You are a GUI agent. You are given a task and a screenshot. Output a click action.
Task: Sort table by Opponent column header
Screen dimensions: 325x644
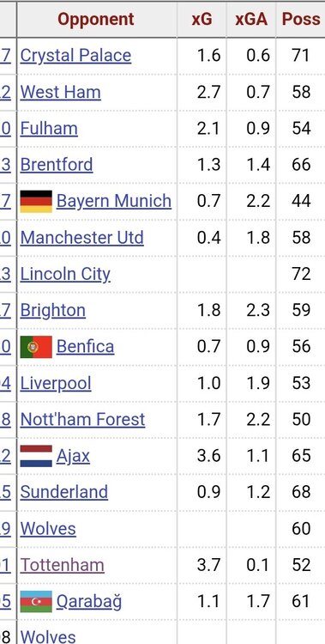pos(95,19)
